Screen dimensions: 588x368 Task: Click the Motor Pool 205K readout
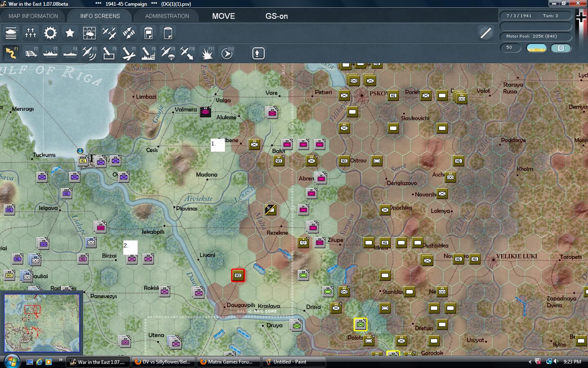535,36
